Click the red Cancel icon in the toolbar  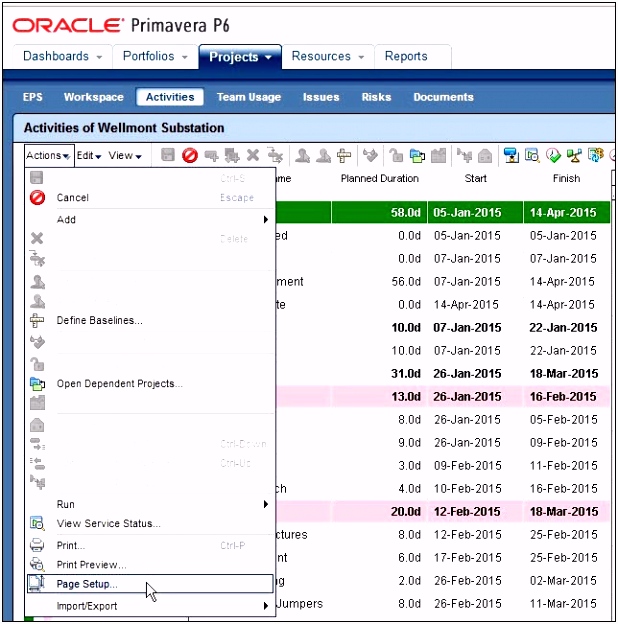(x=190, y=155)
